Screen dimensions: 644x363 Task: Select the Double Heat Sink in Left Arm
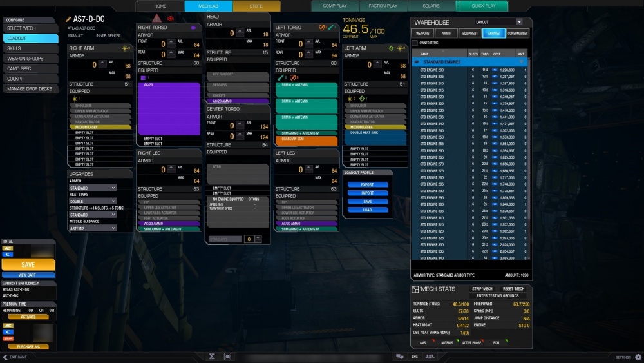point(375,138)
